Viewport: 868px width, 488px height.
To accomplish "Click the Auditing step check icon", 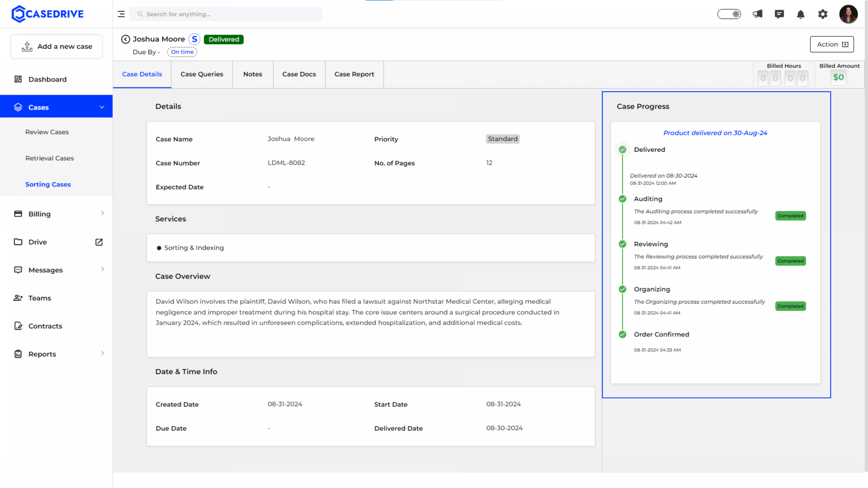I will [x=622, y=199].
